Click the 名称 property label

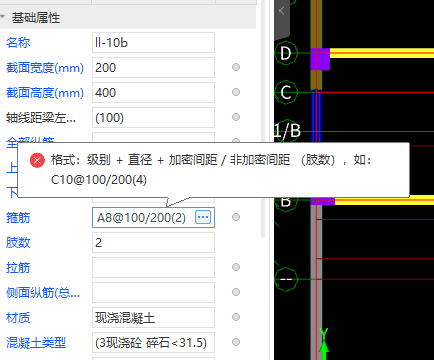pyautogui.click(x=18, y=43)
